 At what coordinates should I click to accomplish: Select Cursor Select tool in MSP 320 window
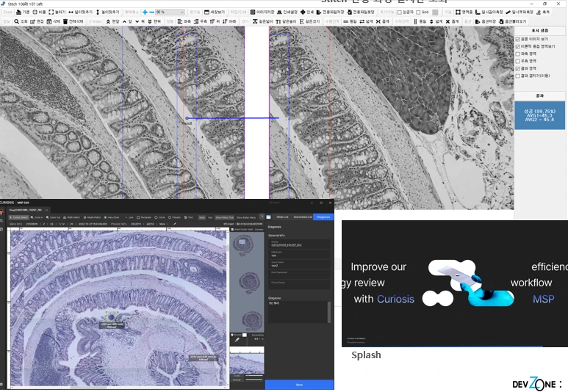(x=19, y=217)
